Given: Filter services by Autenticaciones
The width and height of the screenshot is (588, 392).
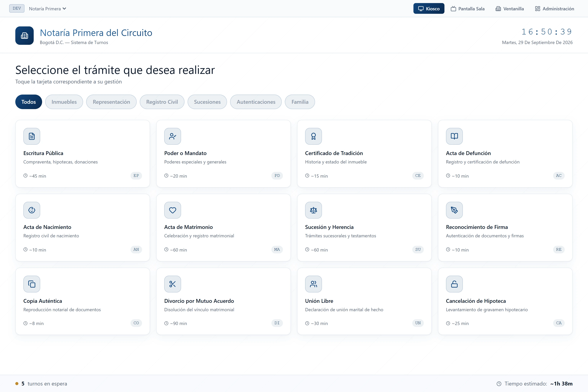Looking at the screenshot, I should click(256, 102).
